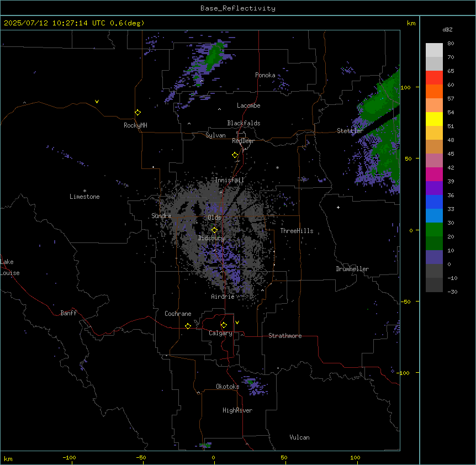Select the orange 57-60 dBZ legend swatch
The height and width of the screenshot is (465, 476).
click(x=434, y=91)
